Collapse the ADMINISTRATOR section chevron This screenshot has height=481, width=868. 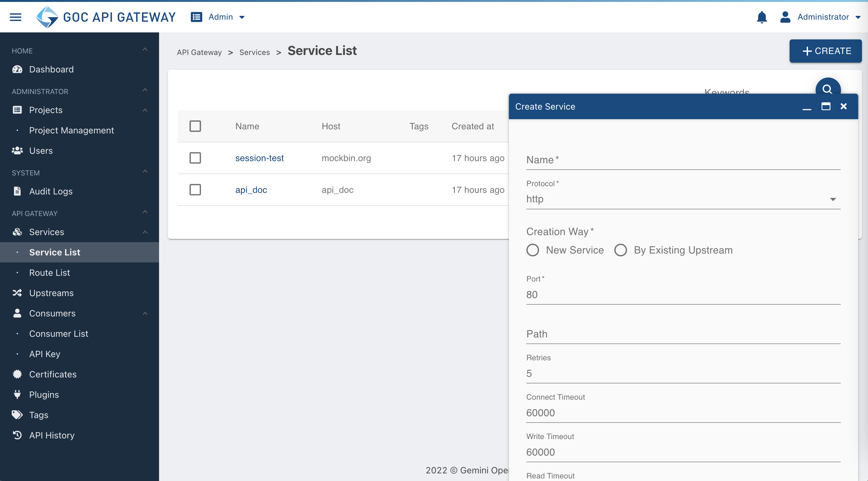tap(145, 90)
